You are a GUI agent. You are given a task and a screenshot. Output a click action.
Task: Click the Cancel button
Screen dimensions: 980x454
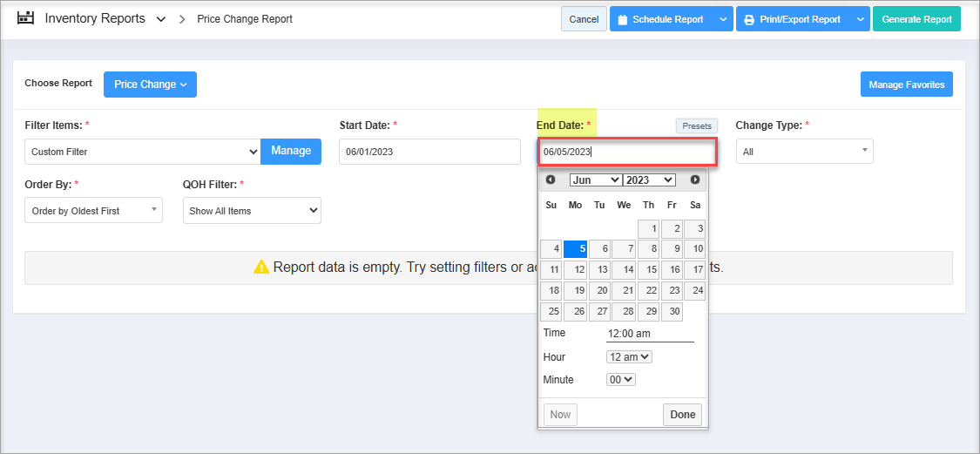584,19
